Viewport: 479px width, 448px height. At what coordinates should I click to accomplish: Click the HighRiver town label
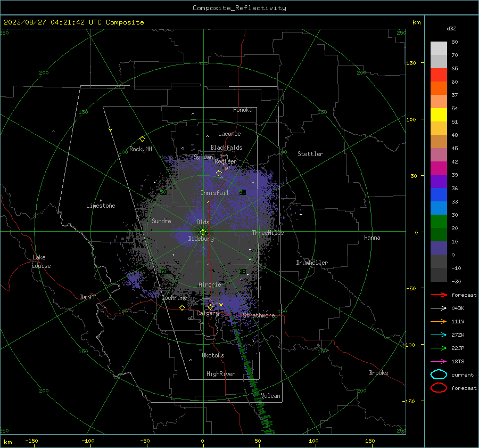click(x=221, y=374)
